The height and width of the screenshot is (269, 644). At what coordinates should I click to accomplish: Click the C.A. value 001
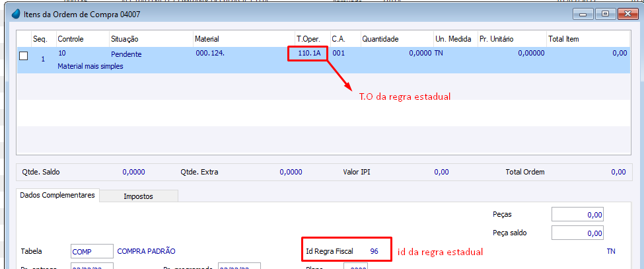point(338,53)
